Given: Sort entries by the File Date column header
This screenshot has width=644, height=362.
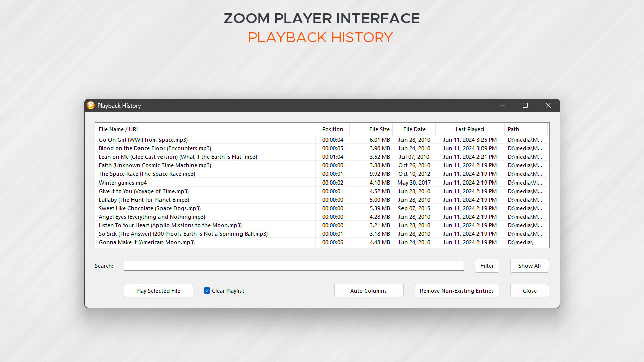Looking at the screenshot, I should [414, 129].
